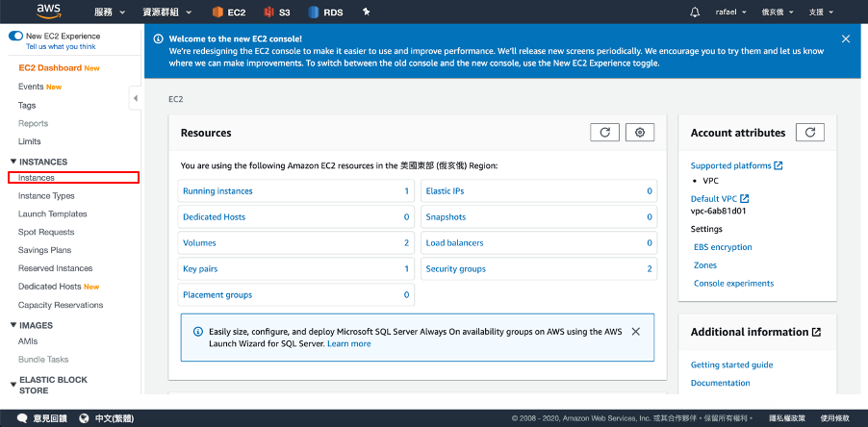Click the info icon in welcome banner
The width and height of the screenshot is (868, 427).
pos(159,38)
